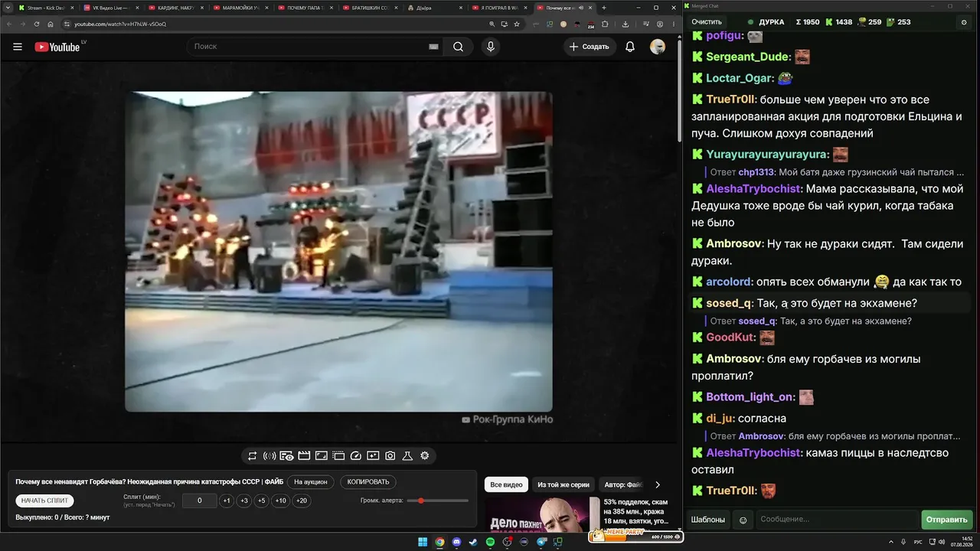Screen dimensions: 980x551
Task: Click the clapperboard icon in player toolbar
Action: (x=304, y=455)
